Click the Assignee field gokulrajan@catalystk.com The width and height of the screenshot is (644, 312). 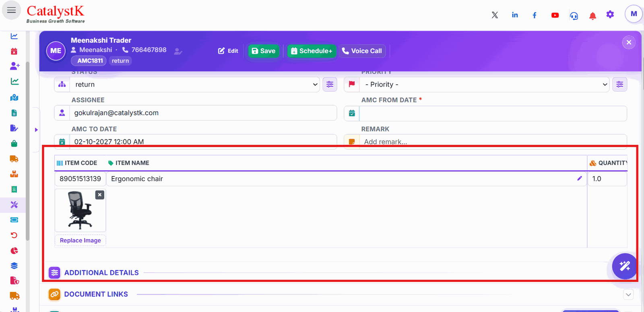[203, 113]
